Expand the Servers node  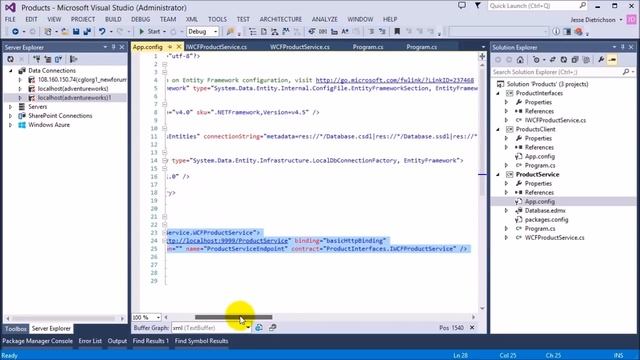11,107
